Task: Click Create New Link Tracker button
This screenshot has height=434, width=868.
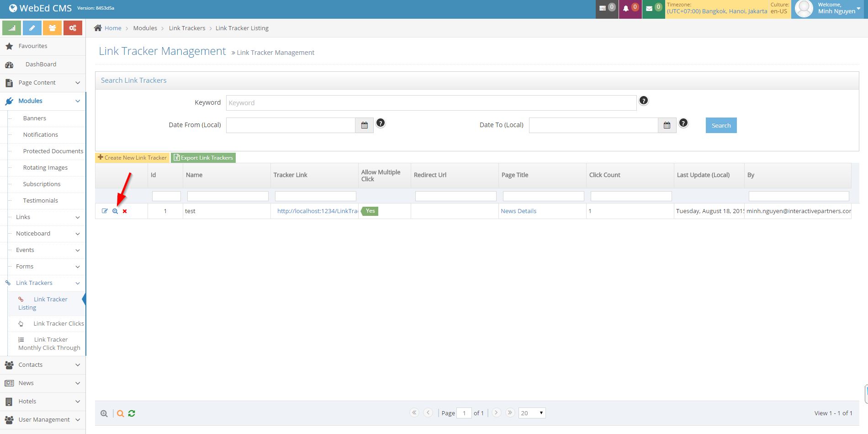Action: tap(132, 158)
